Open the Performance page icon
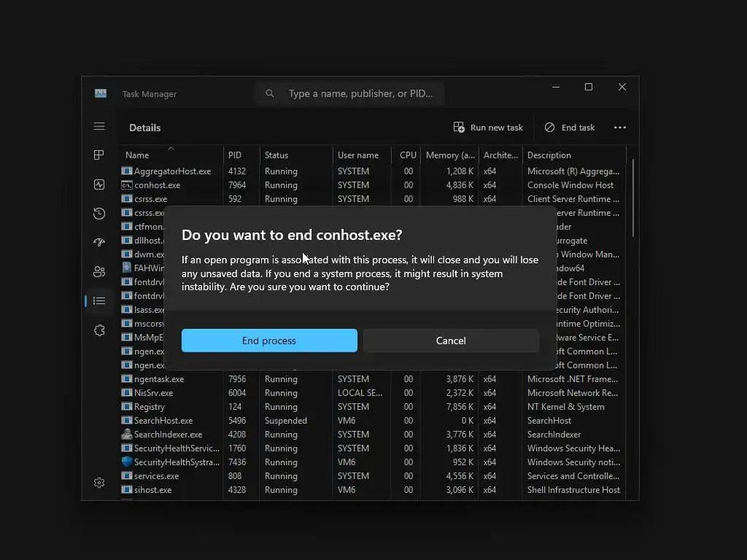747x560 pixels. pyautogui.click(x=99, y=184)
